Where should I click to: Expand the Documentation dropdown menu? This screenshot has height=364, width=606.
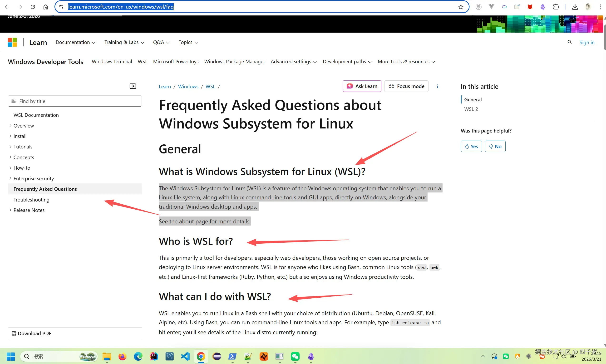[75, 42]
